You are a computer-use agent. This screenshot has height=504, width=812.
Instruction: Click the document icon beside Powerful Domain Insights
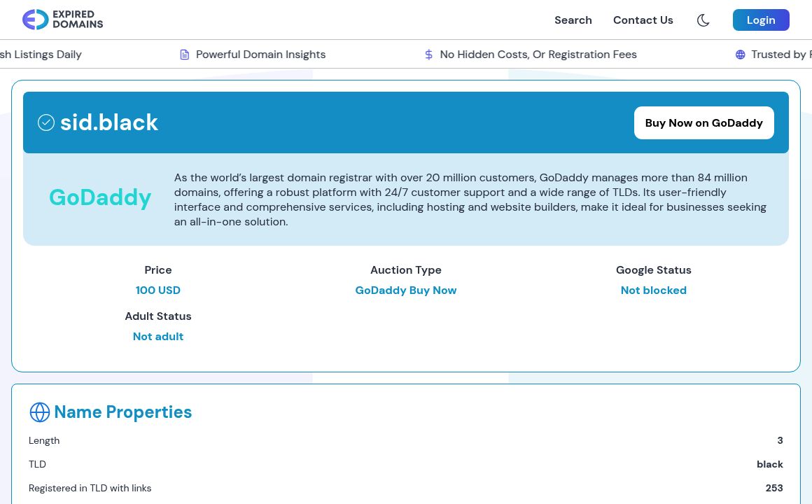[184, 54]
